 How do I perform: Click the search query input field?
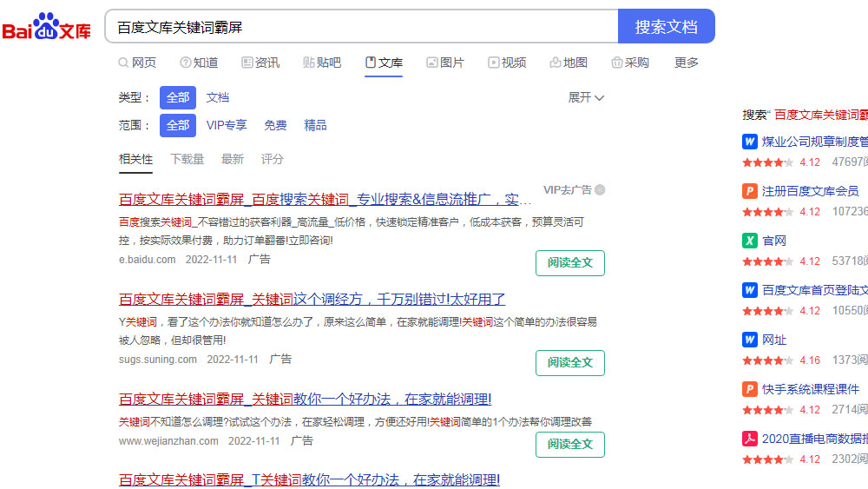coord(361,26)
